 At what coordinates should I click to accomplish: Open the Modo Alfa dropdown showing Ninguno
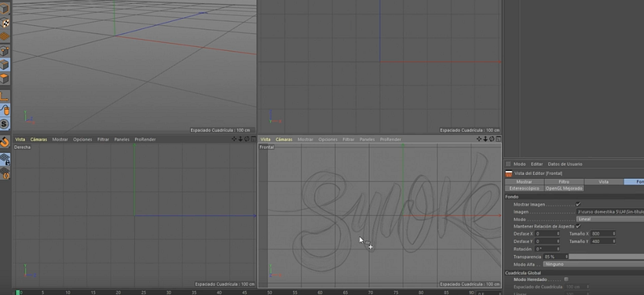594,264
